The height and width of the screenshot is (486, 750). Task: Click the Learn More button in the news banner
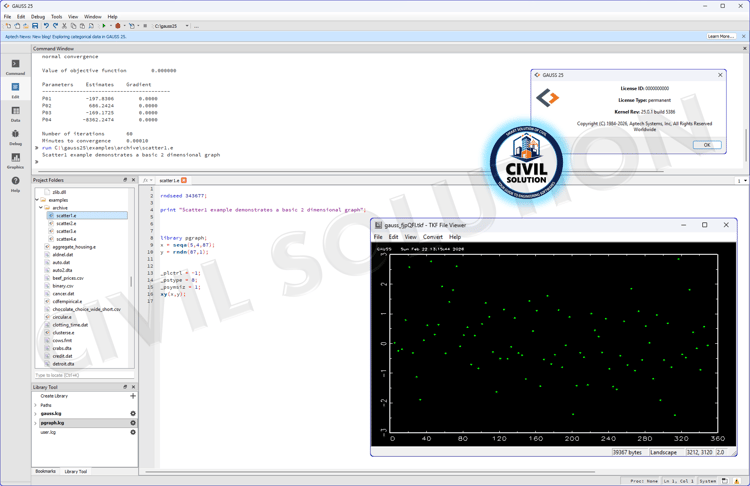(x=721, y=36)
